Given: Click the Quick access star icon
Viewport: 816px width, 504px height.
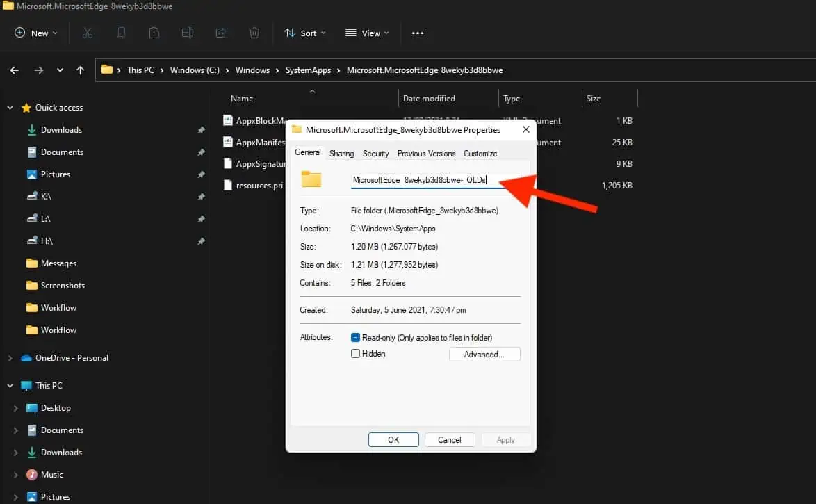Looking at the screenshot, I should pyautogui.click(x=26, y=107).
